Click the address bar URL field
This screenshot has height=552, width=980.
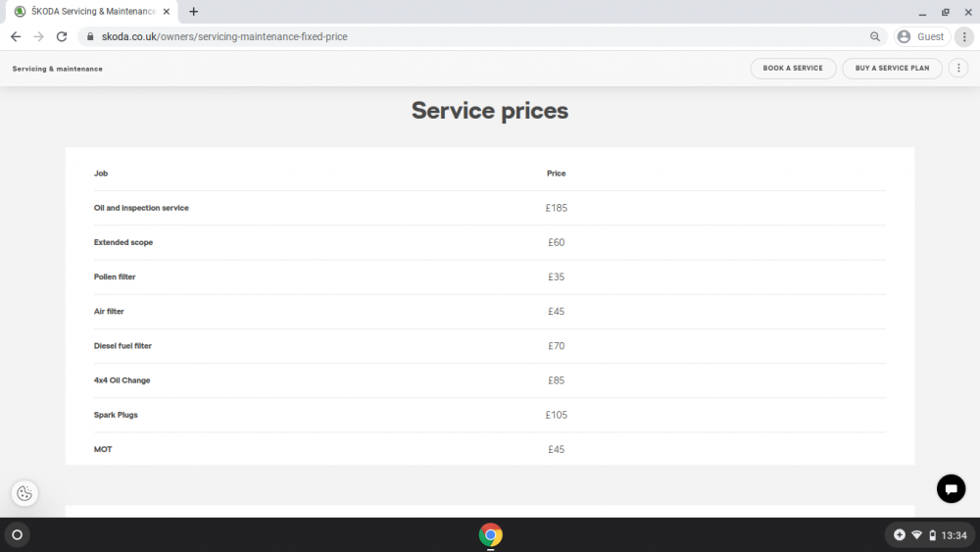[x=481, y=37]
